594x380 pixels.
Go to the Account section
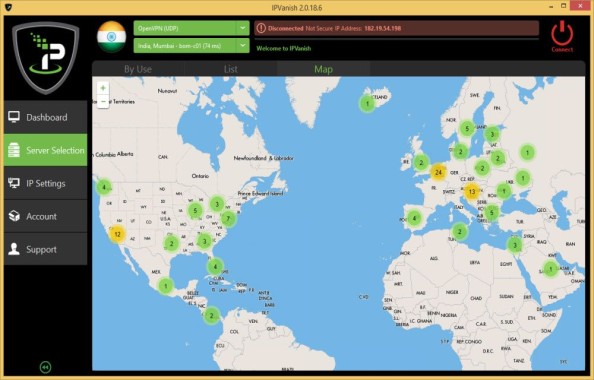coord(45,216)
